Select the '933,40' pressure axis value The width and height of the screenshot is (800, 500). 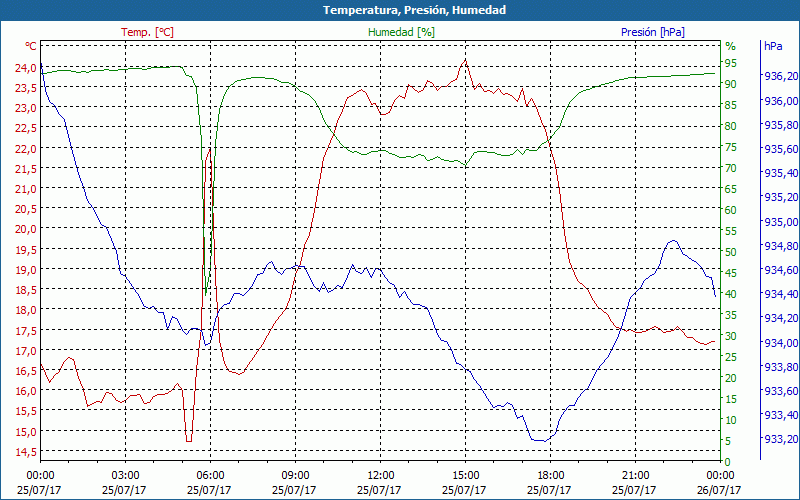[781, 415]
